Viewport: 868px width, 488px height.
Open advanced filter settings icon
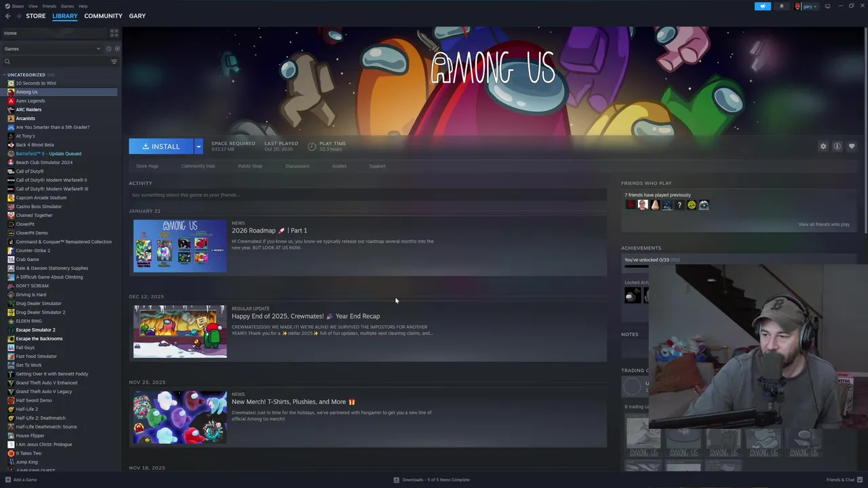click(114, 62)
